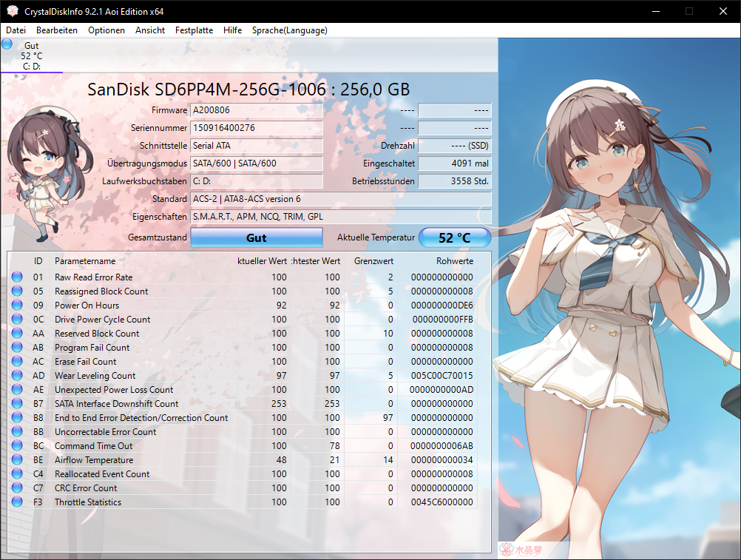This screenshot has height=560, width=741.
Task: Click the CrystalDiskInfo app icon in title bar
Action: 13,11
